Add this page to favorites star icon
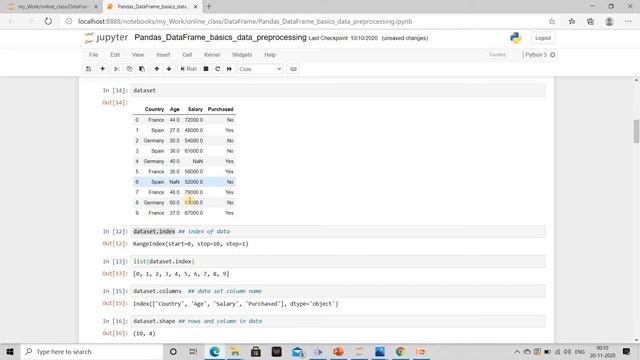Viewport: 640px width, 360px height. [x=552, y=21]
